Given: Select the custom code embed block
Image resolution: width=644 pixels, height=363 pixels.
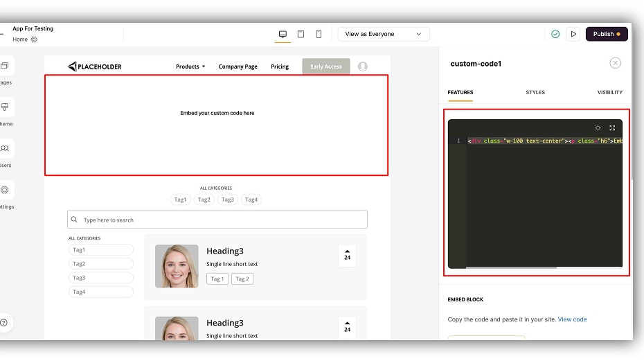Looking at the screenshot, I should pos(217,125).
